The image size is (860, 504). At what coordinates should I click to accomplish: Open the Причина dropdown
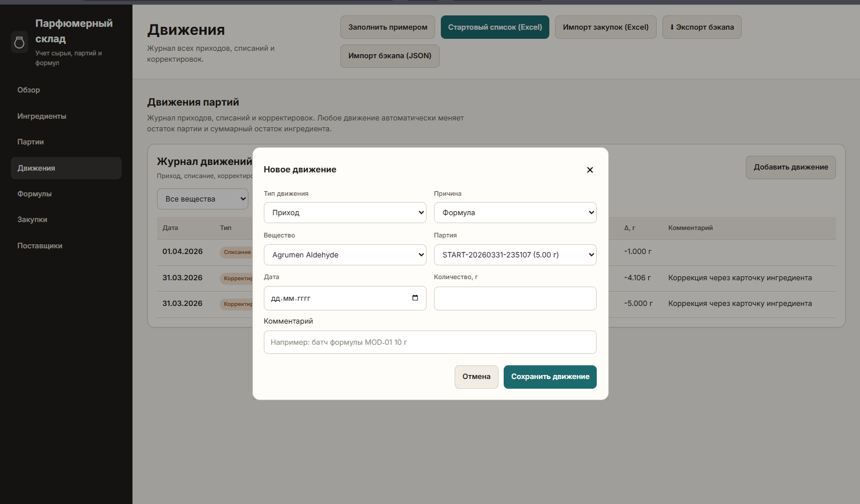pos(515,213)
